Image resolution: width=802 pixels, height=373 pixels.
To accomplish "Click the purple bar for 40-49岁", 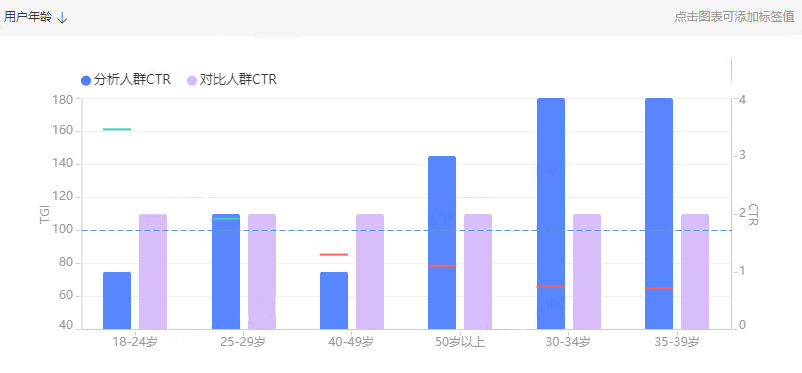I will pyautogui.click(x=370, y=272).
